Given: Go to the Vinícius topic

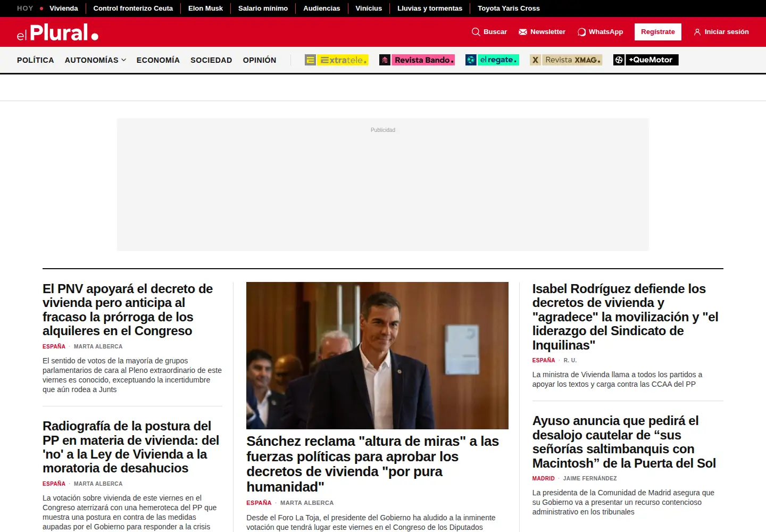Looking at the screenshot, I should [x=369, y=9].
